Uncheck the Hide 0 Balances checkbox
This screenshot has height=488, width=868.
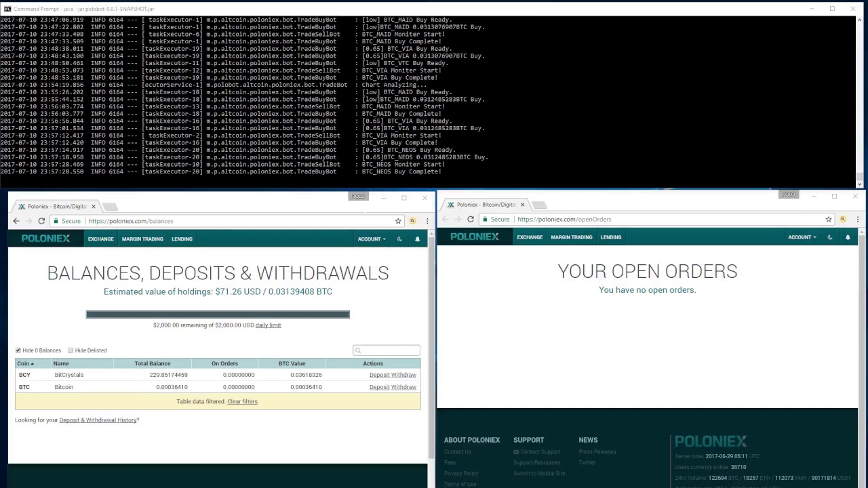[x=18, y=350]
